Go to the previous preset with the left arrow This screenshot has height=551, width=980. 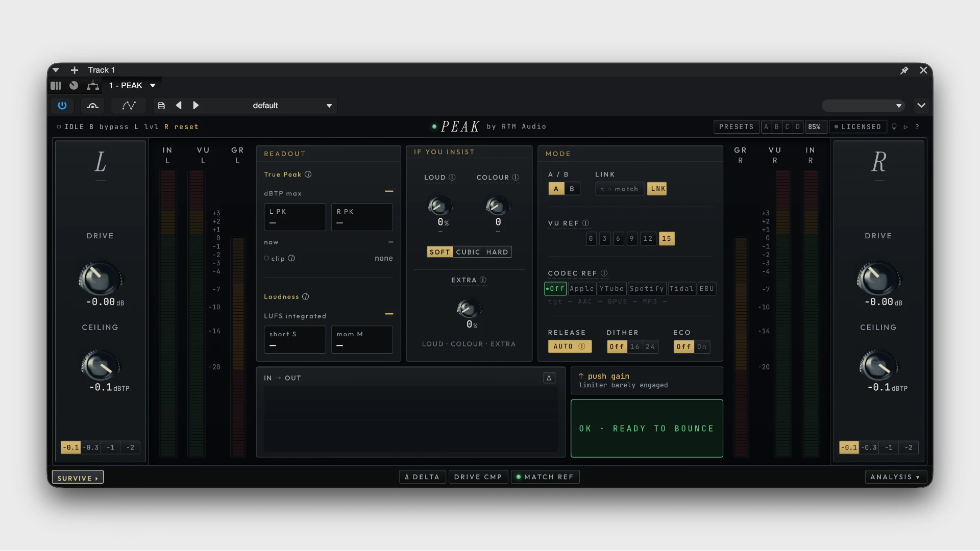click(179, 106)
